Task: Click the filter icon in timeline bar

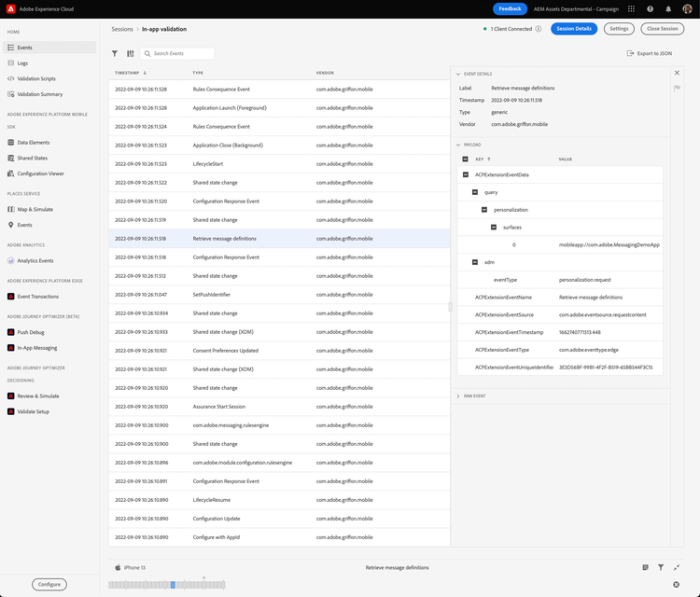Action: click(661, 567)
